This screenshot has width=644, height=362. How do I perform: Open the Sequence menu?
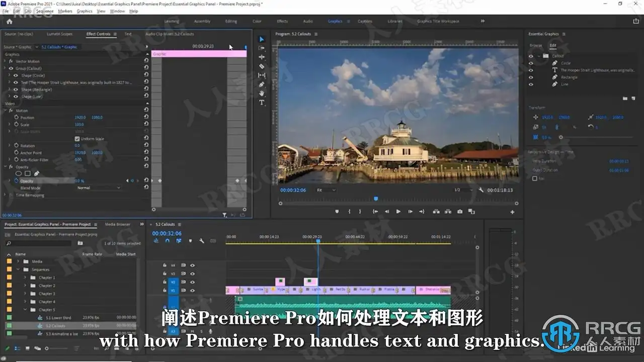point(45,11)
